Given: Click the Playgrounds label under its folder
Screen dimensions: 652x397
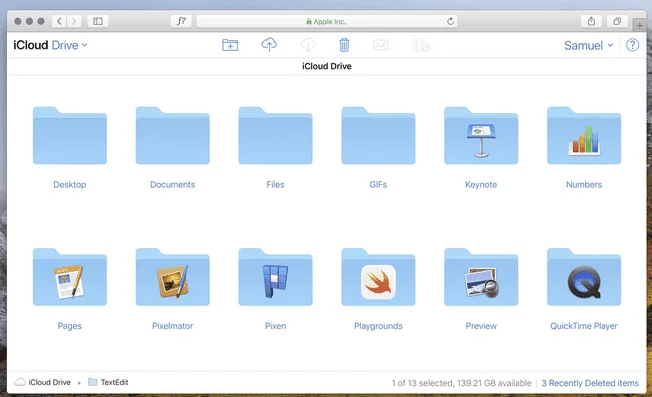Looking at the screenshot, I should point(378,326).
